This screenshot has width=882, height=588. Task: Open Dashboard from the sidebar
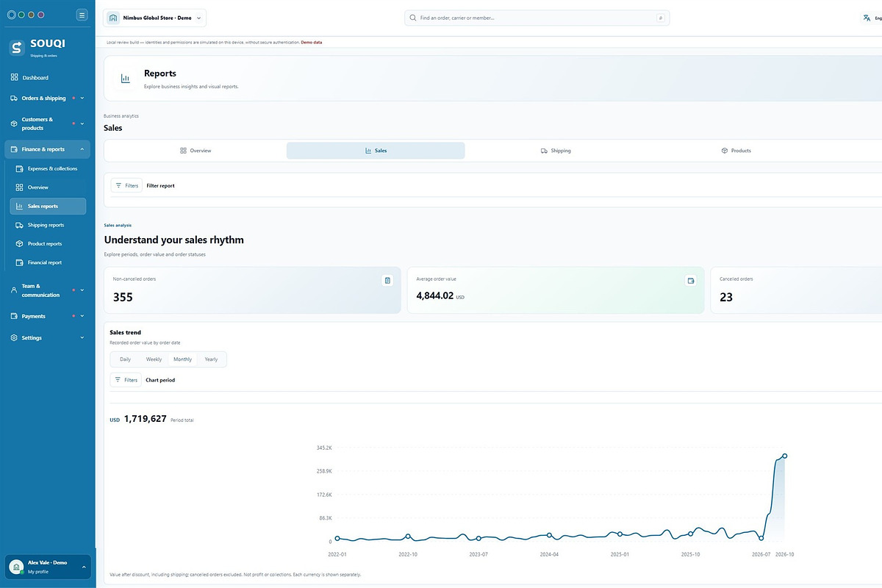pos(47,77)
